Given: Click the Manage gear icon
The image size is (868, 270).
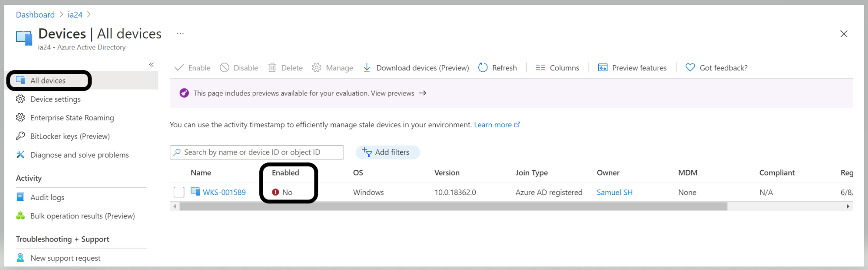Looking at the screenshot, I should (317, 68).
